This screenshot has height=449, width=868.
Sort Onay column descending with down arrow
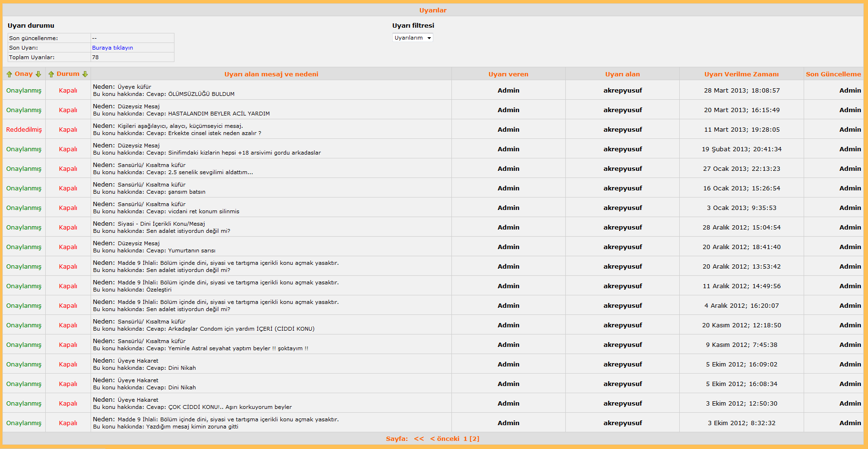tap(38, 74)
